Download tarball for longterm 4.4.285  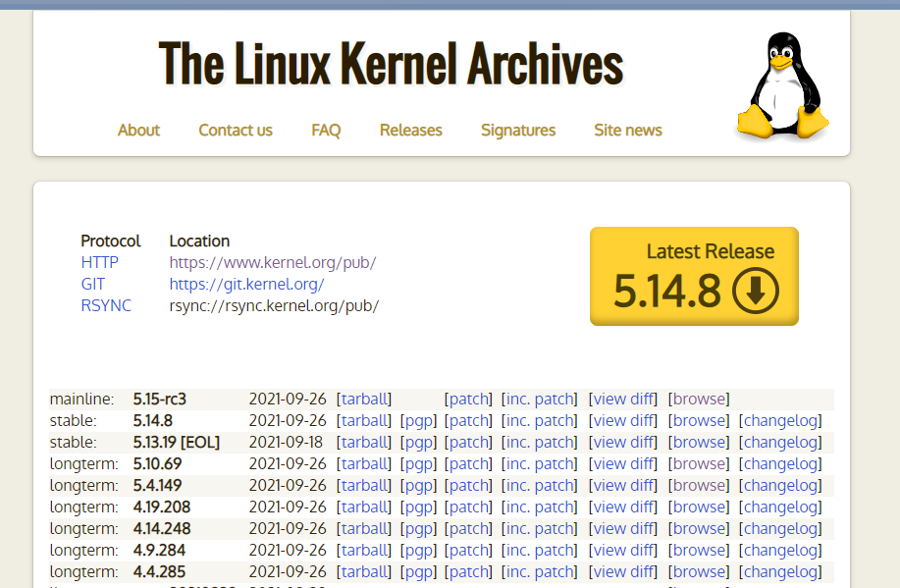tap(364, 572)
